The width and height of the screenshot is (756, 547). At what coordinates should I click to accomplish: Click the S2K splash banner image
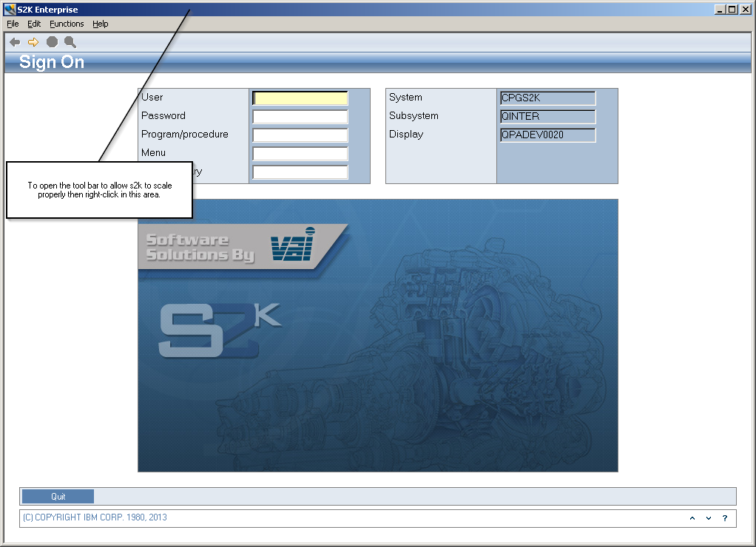[x=377, y=336]
